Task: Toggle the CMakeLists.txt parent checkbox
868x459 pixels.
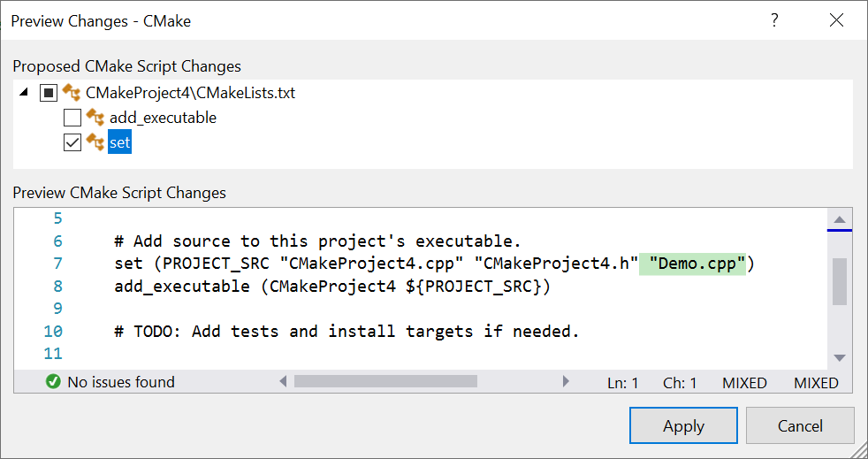Action: (x=49, y=93)
